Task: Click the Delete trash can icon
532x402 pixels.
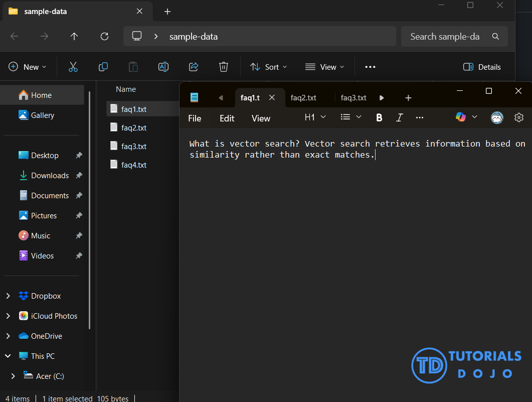Action: pos(224,67)
